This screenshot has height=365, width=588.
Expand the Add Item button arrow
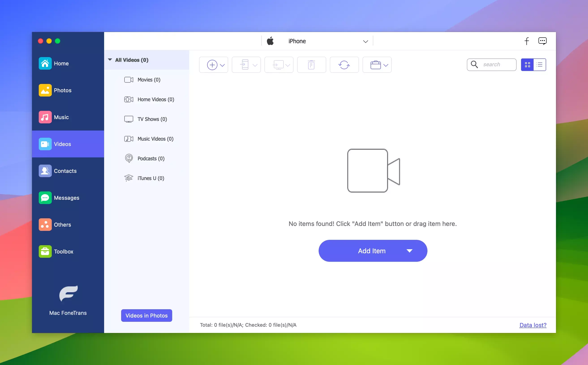[x=409, y=251]
